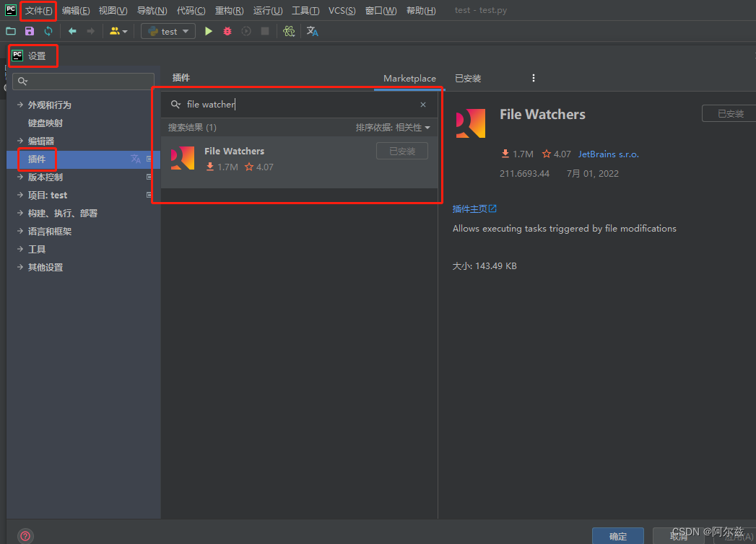The height and width of the screenshot is (544, 756).
Task: Click the project-level icon beside 版本控制
Action: click(x=149, y=177)
